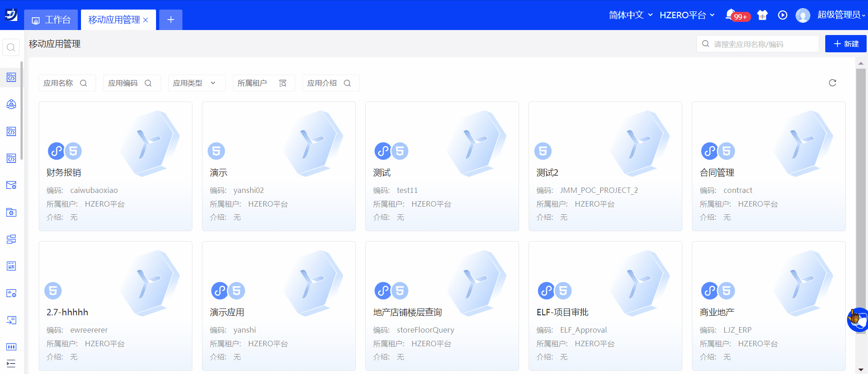Refresh the application card list
Image resolution: width=868 pixels, height=374 pixels.
833,83
